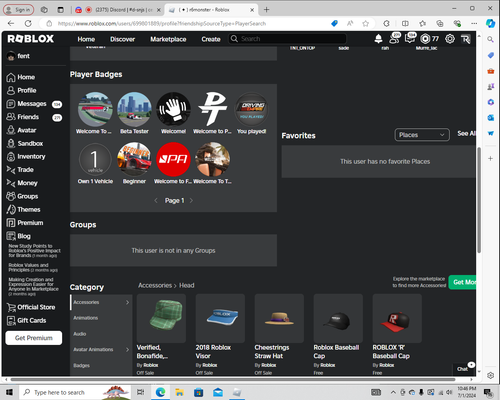The image size is (500, 400).
Task: Open Gift Cards link
Action: (x=27, y=321)
